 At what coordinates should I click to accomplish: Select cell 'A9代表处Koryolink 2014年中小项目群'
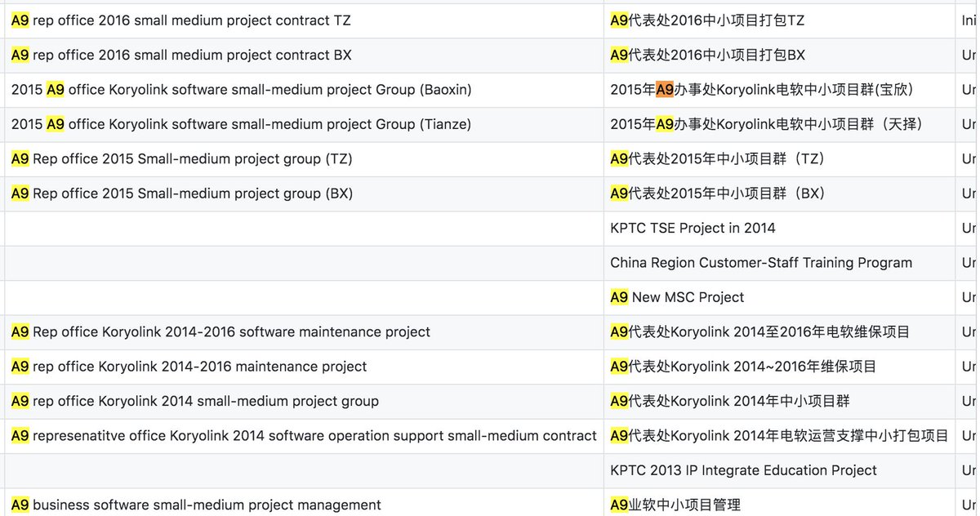[x=780, y=402]
